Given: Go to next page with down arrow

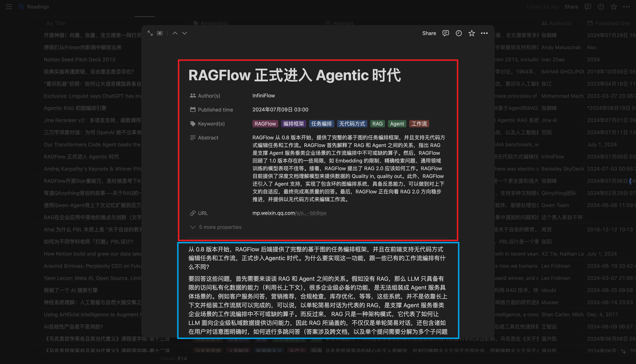Looking at the screenshot, I should 184,33.
